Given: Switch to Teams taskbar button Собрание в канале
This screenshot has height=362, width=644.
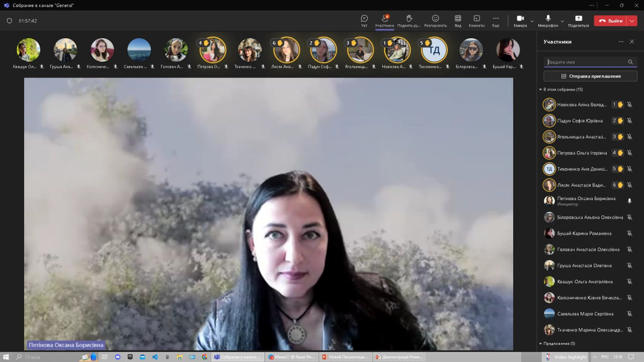Looking at the screenshot, I should coord(237,357).
